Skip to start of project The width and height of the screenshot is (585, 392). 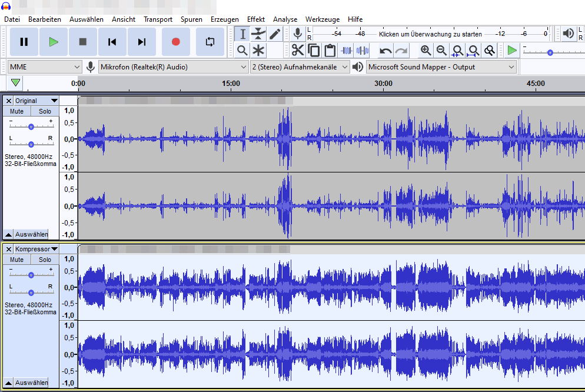coord(112,42)
